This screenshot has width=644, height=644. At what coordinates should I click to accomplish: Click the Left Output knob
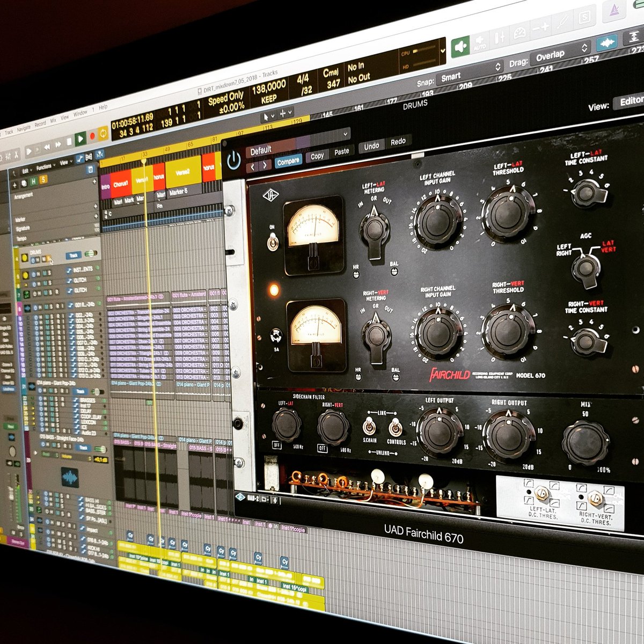click(x=440, y=432)
